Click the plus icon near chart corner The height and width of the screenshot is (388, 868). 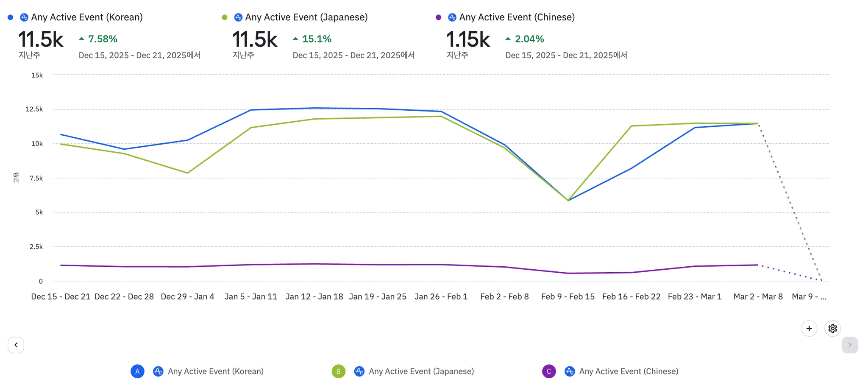click(x=809, y=329)
